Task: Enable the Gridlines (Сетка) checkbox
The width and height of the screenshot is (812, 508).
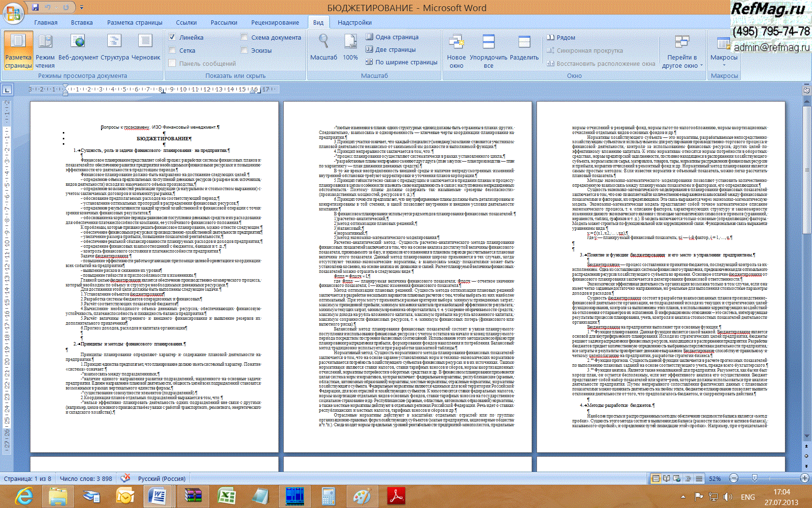Action: click(172, 50)
